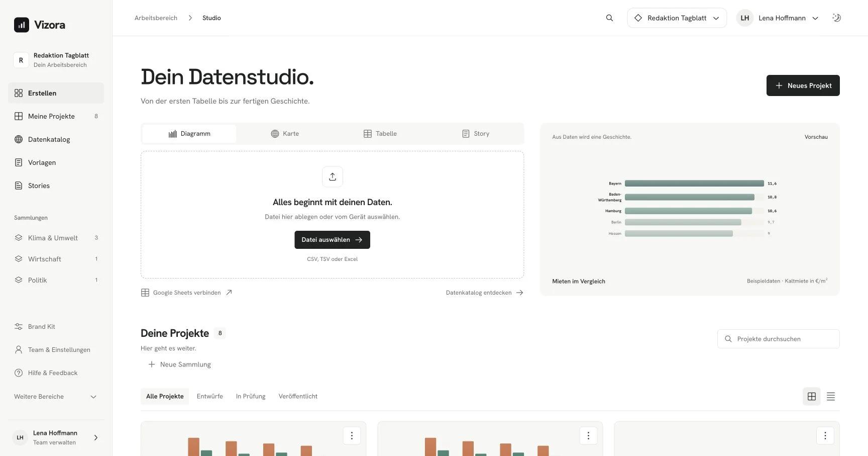The image size is (868, 456).
Task: Open options menu of third project card
Action: 825,435
